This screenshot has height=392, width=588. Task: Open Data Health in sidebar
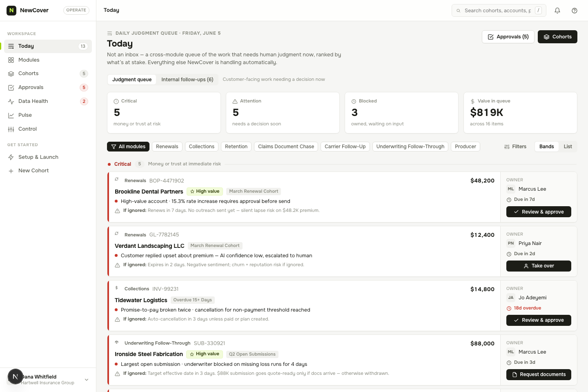[48, 101]
